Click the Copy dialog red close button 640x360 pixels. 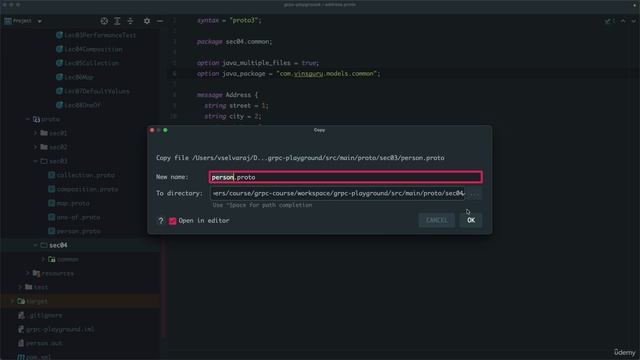[152, 130]
